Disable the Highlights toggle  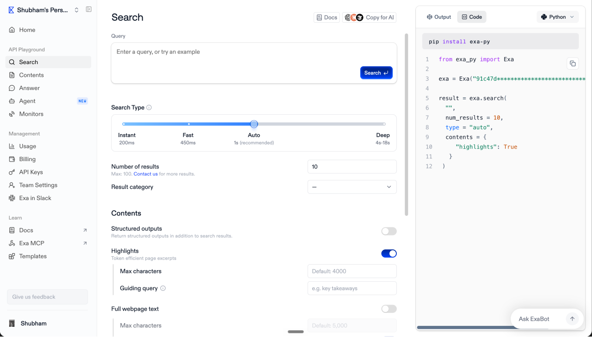[389, 253]
